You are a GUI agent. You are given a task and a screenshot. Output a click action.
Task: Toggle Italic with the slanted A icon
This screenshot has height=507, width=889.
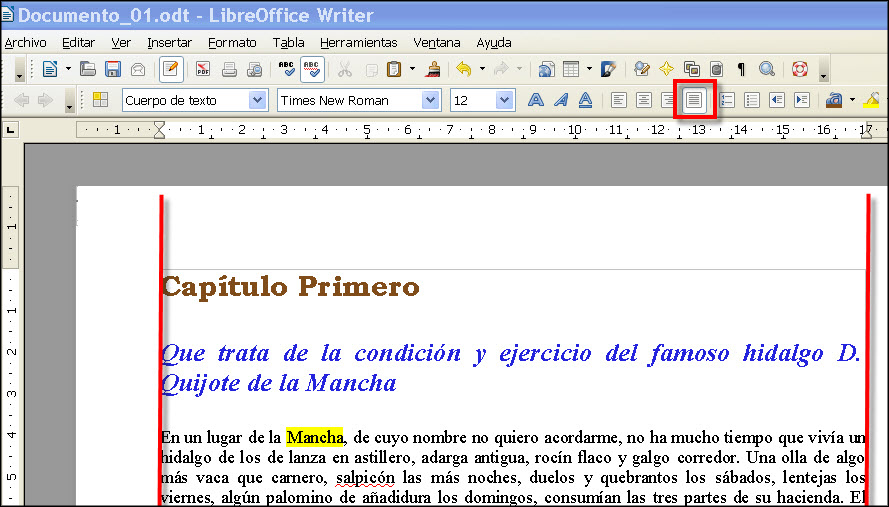tap(561, 100)
